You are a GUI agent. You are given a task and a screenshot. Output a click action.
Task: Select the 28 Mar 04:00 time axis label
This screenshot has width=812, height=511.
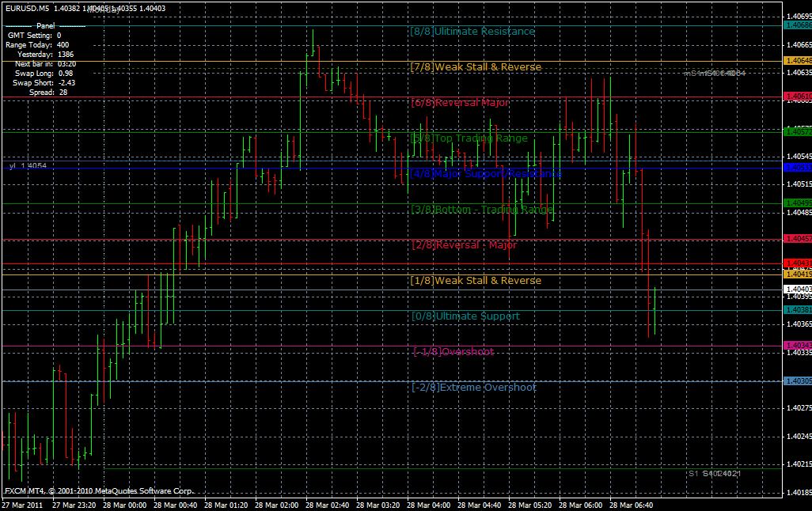coord(427,503)
